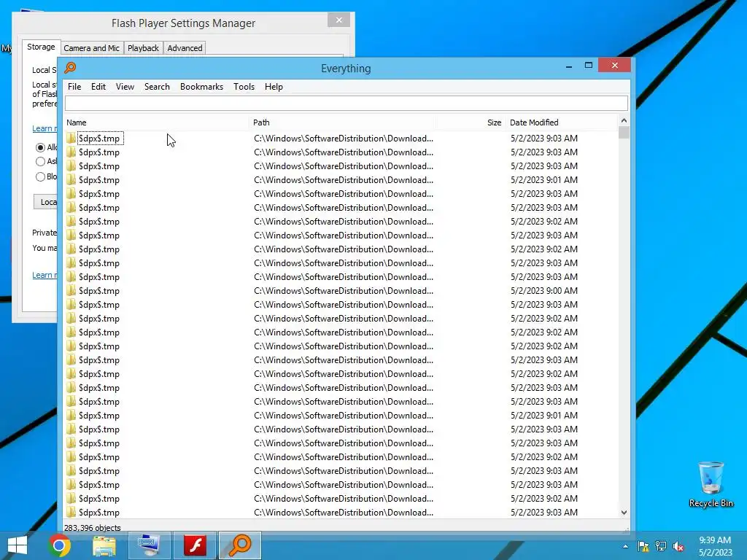Sort results by the Name column header
This screenshot has width=747, height=560.
[156, 122]
